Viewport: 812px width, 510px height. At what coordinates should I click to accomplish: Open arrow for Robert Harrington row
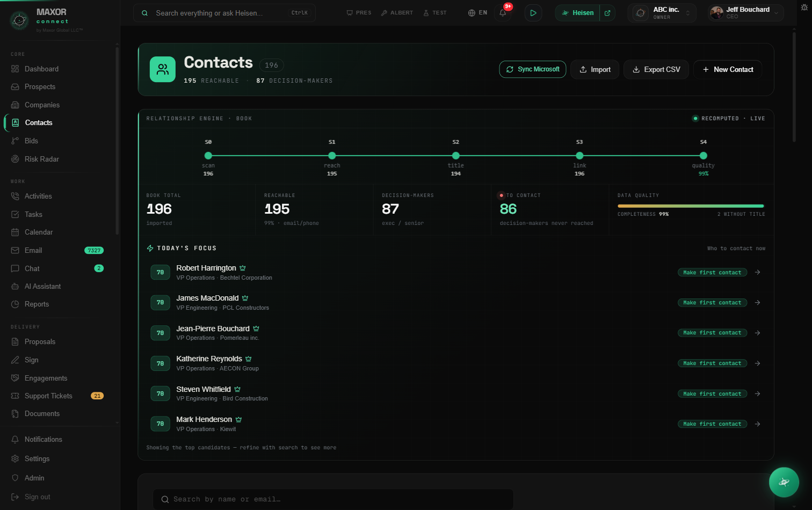tap(757, 272)
